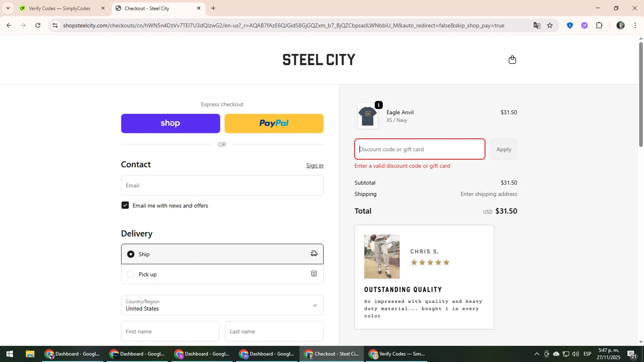Click the Last name field
Screen dimensions: 644x362
pos(274,331)
